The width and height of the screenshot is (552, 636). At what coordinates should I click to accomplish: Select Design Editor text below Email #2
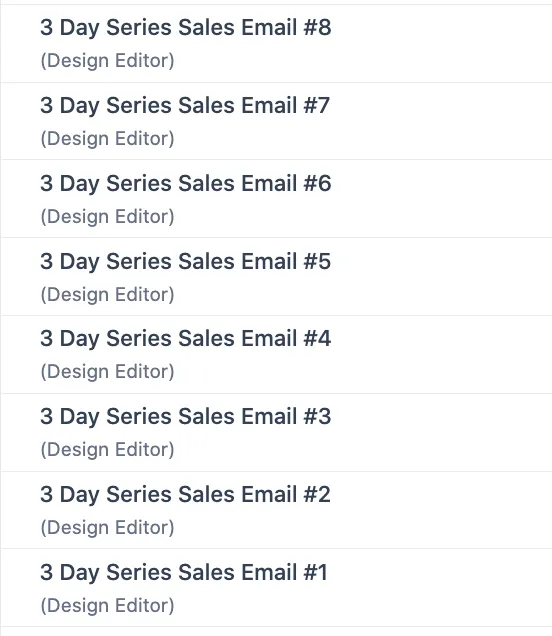(107, 527)
